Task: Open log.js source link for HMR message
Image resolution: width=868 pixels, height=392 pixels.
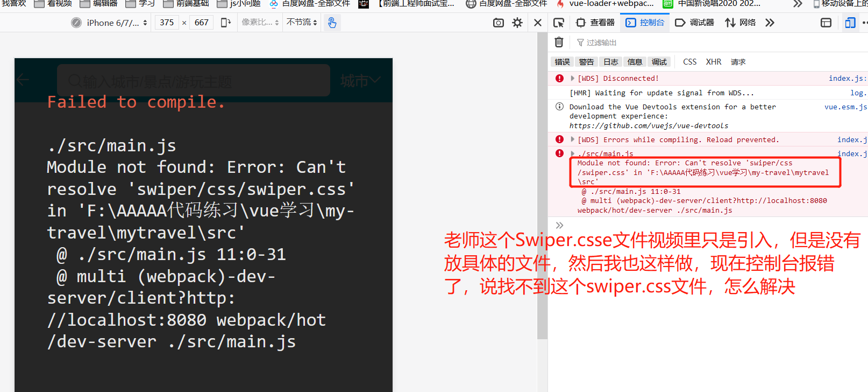Action: pyautogui.click(x=858, y=93)
